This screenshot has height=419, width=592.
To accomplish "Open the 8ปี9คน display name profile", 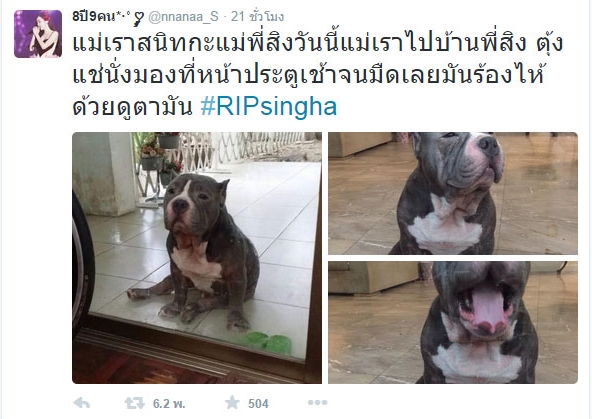I will pos(102,17).
